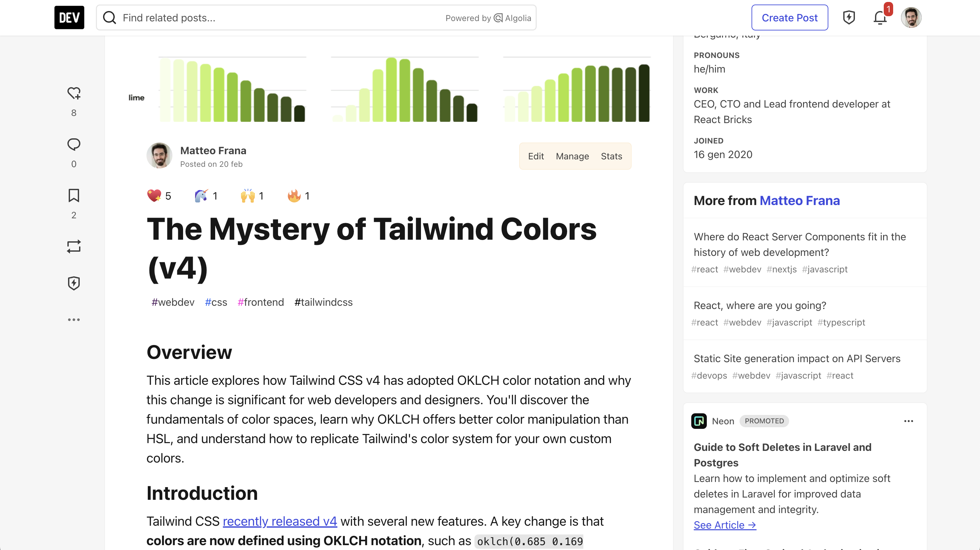
Task: Click the 'Posted on 20 feb' date
Action: coord(211,164)
